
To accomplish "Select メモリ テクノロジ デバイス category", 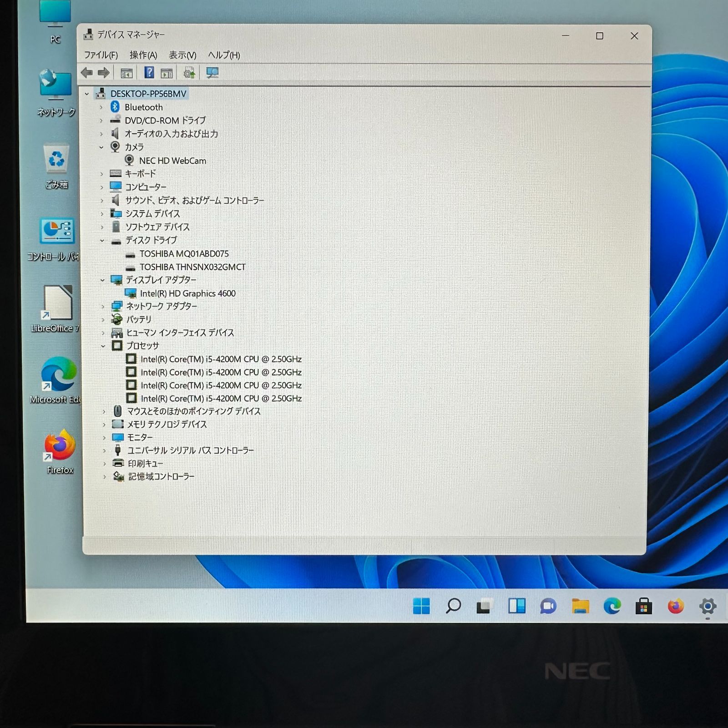I will point(167,424).
